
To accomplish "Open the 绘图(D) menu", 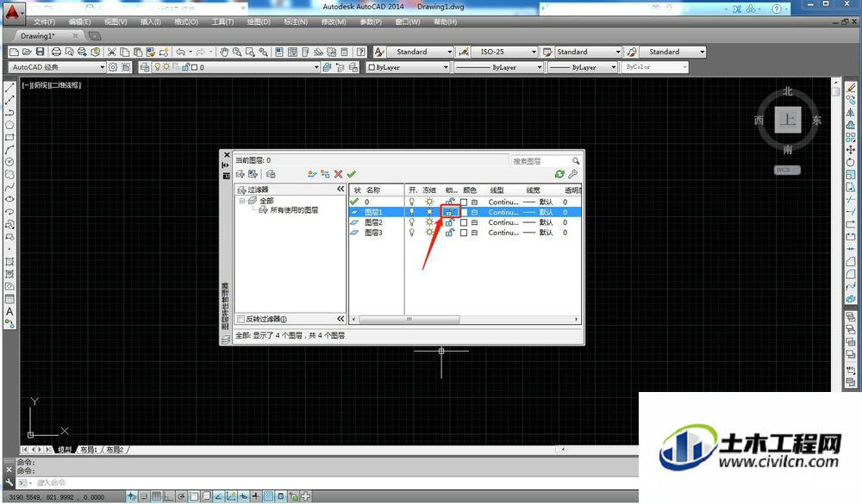I will (x=259, y=22).
